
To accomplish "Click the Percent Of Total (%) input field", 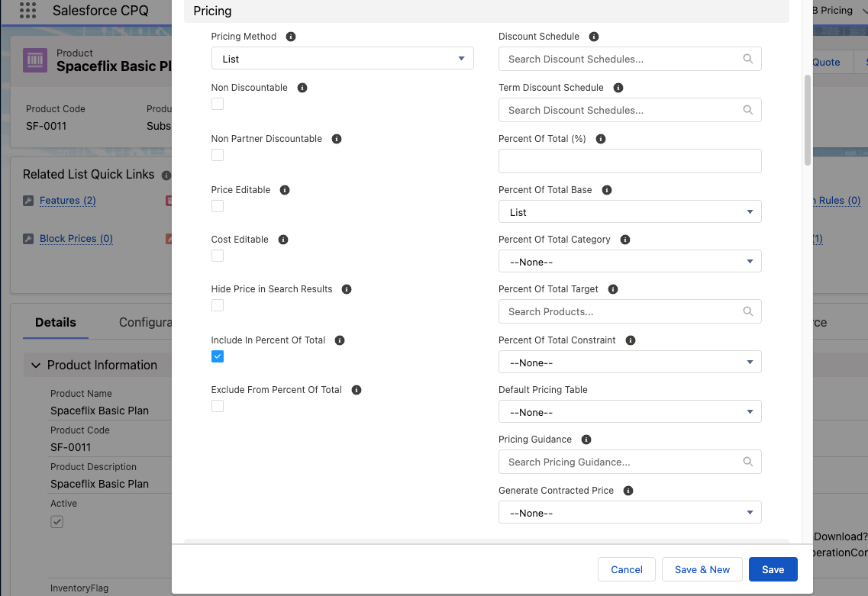I will click(x=629, y=161).
